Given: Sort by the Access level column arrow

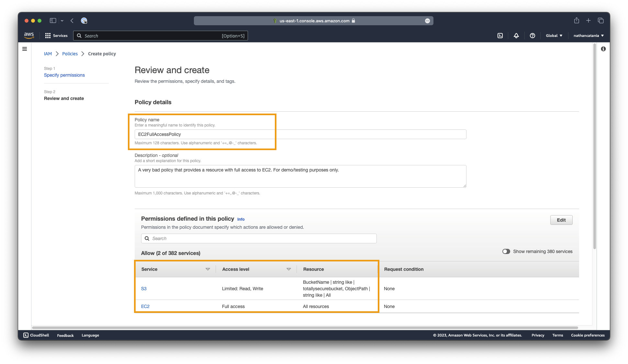Looking at the screenshot, I should pyautogui.click(x=289, y=269).
